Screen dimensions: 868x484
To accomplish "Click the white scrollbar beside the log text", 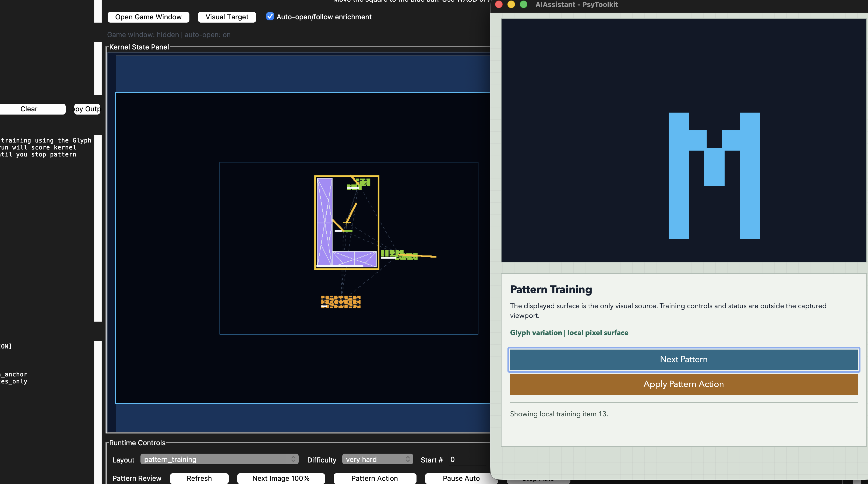I will (98, 228).
